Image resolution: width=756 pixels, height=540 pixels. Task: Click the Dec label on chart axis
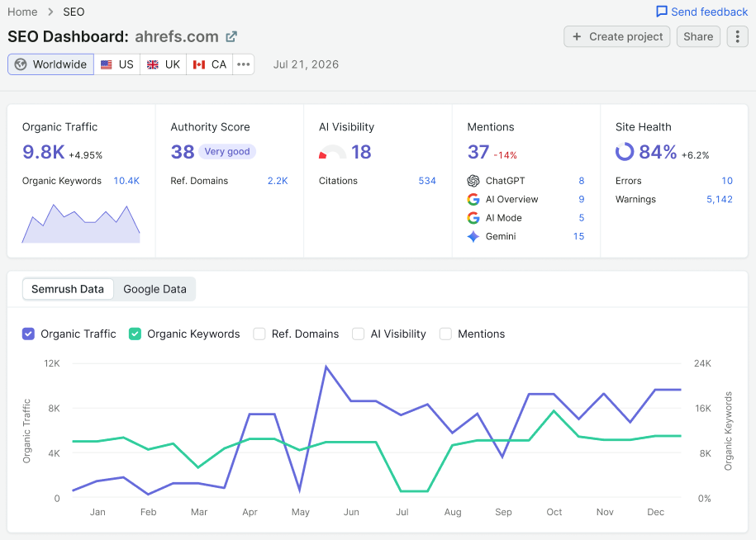[656, 512]
